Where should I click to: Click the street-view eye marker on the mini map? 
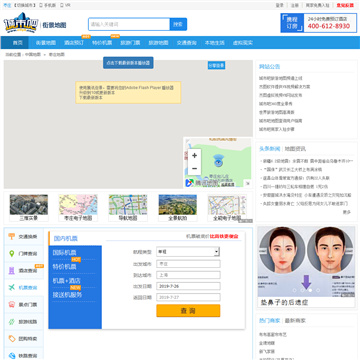pyautogui.click(x=218, y=161)
